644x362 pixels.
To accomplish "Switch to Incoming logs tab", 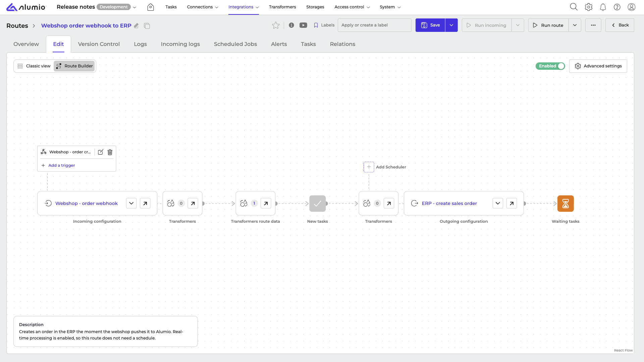I will (180, 44).
